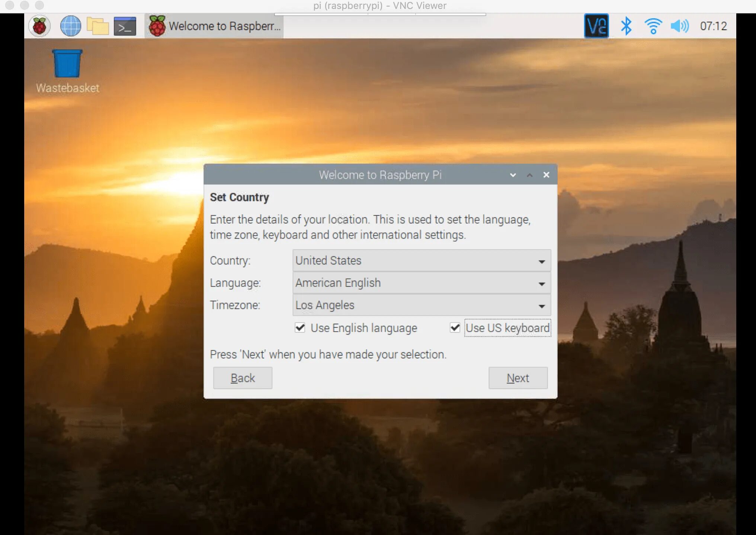Launch the Terminal from the taskbar
This screenshot has width=756, height=535.
[125, 26]
